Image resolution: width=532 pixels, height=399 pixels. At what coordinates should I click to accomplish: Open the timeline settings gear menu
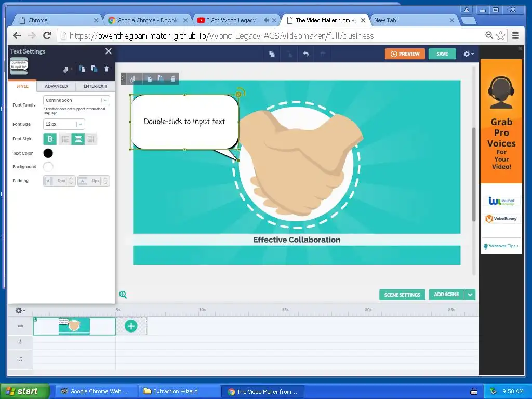pos(20,310)
